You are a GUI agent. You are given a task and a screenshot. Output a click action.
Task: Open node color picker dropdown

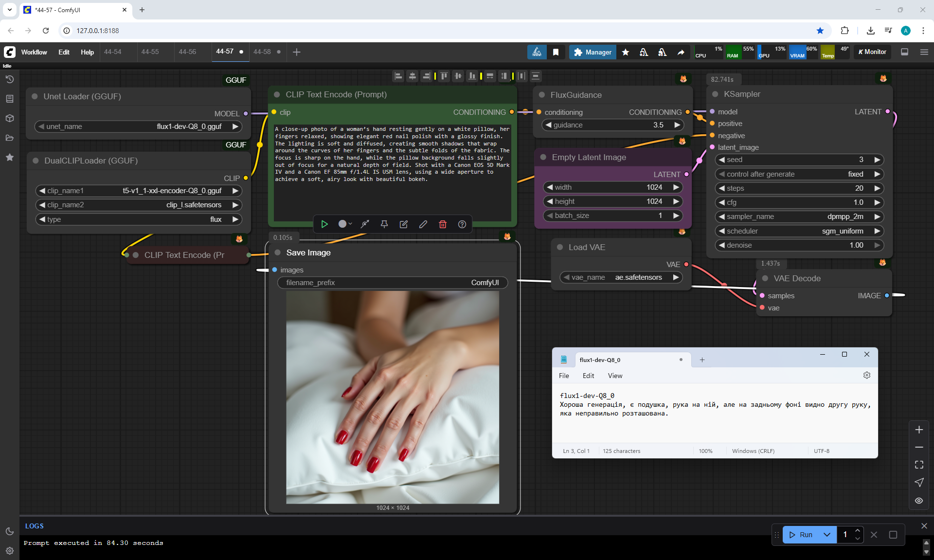[x=345, y=224]
